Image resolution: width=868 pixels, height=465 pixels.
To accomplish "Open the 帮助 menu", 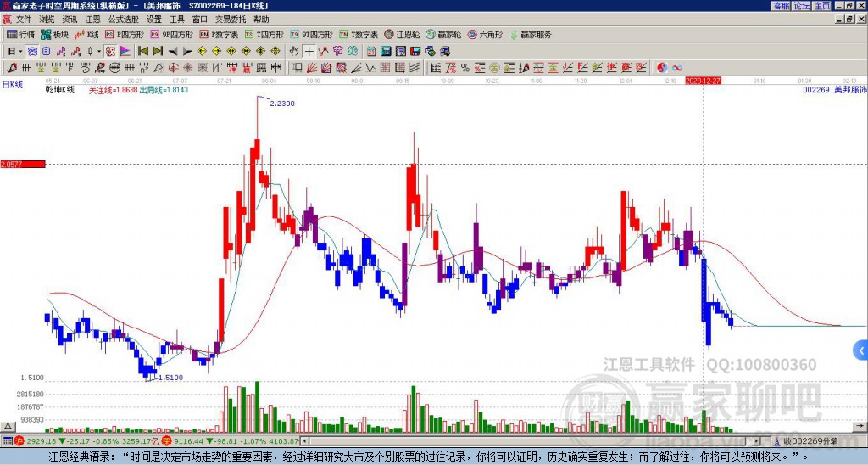I will click(261, 20).
